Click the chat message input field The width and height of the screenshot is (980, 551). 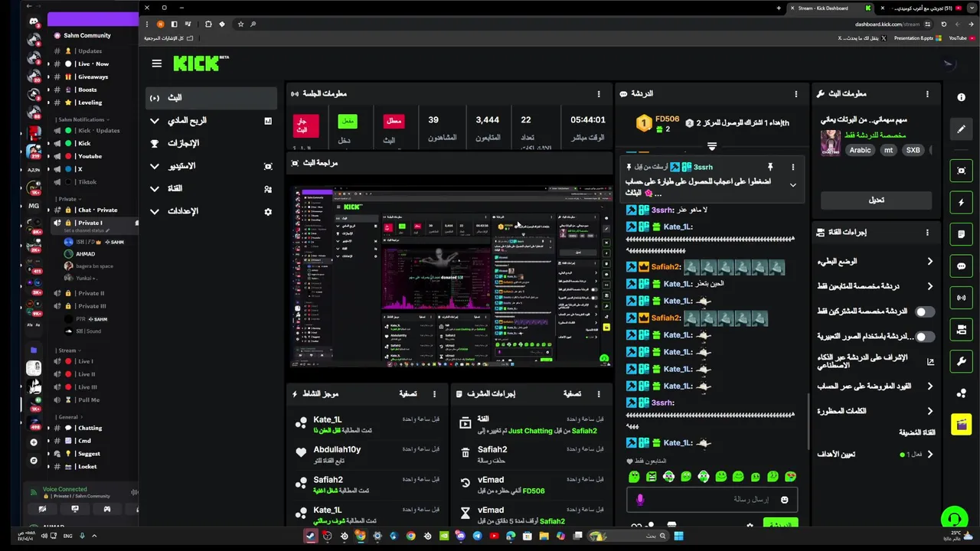coord(712,500)
